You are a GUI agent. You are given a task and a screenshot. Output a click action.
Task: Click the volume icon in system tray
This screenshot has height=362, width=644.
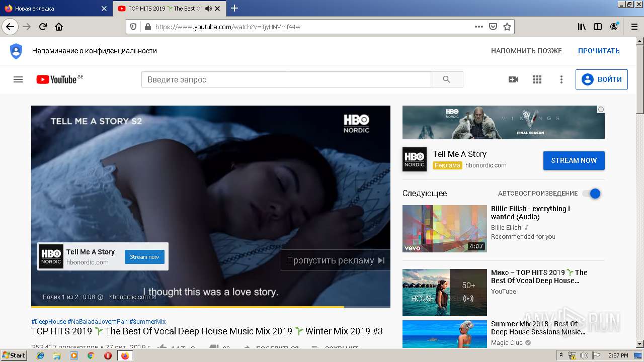tap(584, 355)
